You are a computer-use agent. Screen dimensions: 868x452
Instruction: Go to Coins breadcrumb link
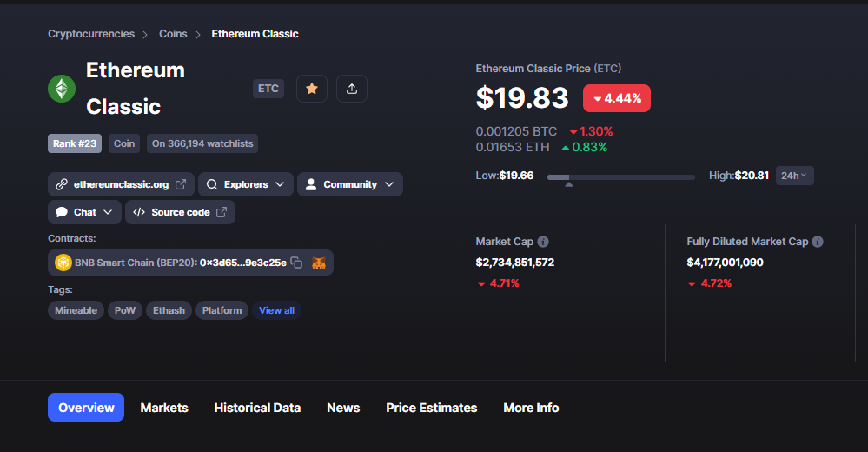173,34
